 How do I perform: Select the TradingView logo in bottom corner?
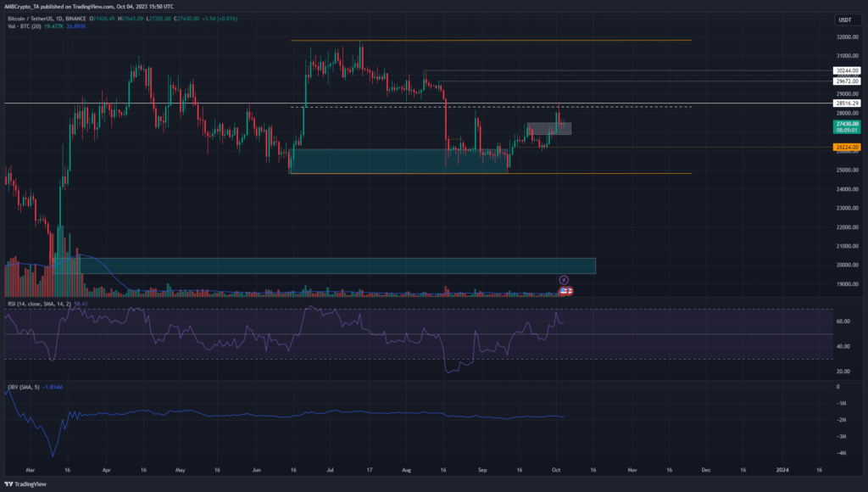[24, 484]
